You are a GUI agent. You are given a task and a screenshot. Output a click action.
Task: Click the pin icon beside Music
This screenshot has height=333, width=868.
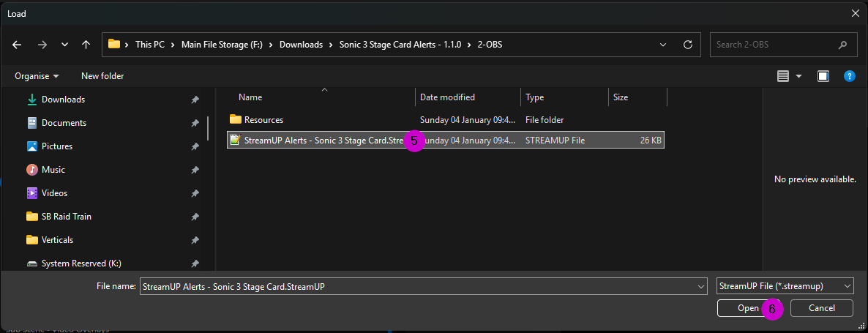click(x=195, y=169)
